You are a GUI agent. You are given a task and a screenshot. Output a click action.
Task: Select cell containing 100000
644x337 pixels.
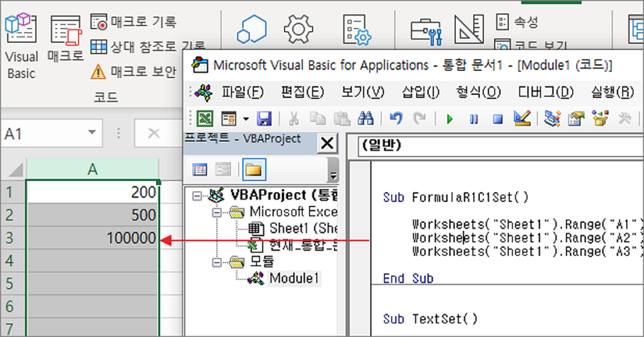pyautogui.click(x=92, y=238)
